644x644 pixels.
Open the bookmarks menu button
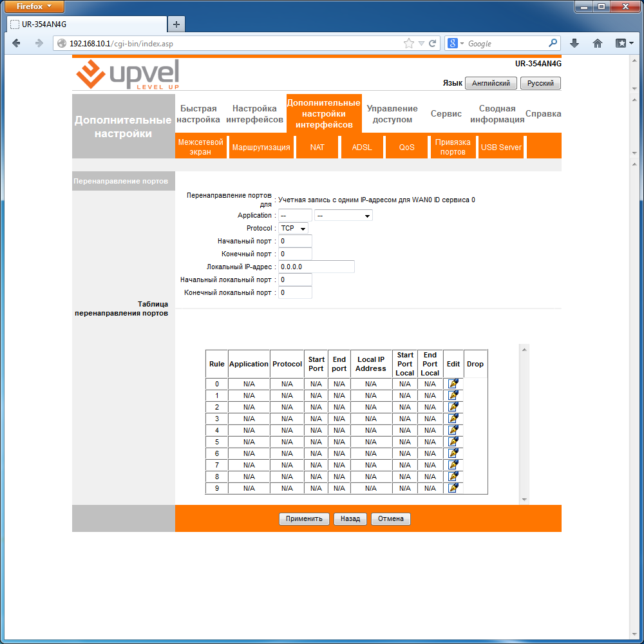pos(624,43)
